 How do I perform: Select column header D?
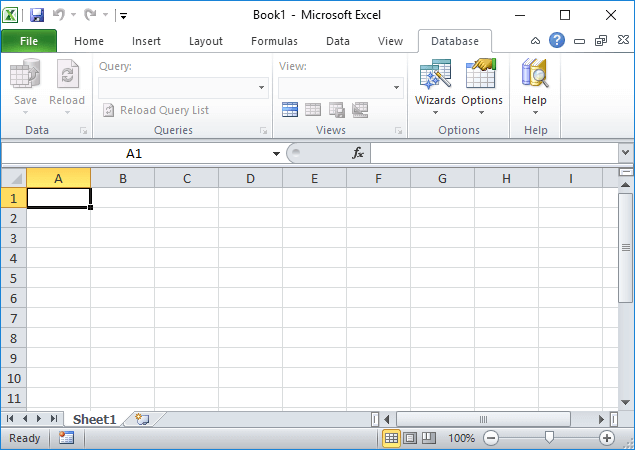click(x=250, y=178)
